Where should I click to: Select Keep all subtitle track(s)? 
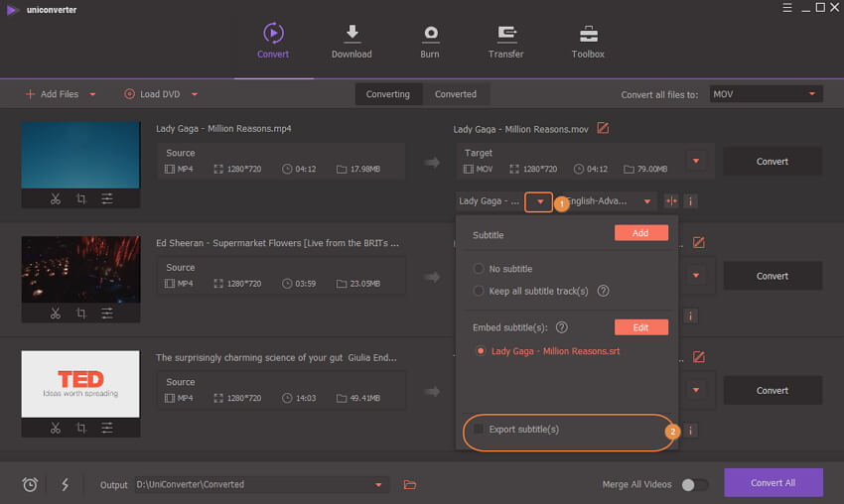[478, 291]
